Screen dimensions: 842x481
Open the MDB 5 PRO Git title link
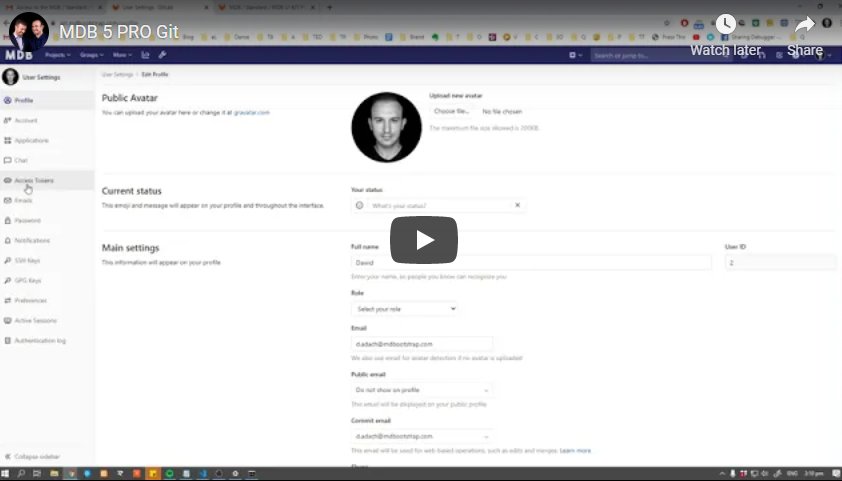pos(119,32)
